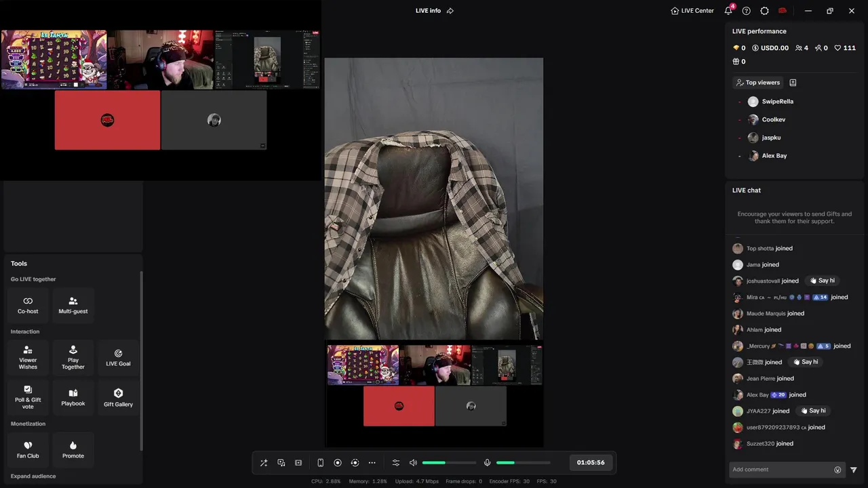Say hi to 王微微 in chat
Viewport: 868px width, 488px height.
[805, 362]
